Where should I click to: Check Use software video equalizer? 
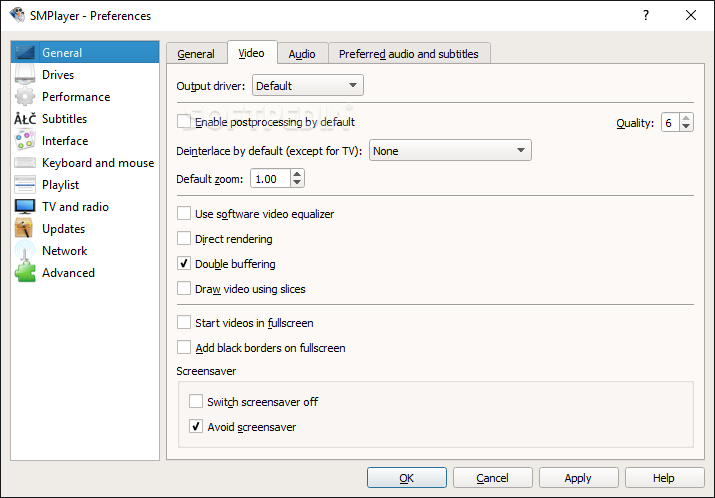[184, 213]
